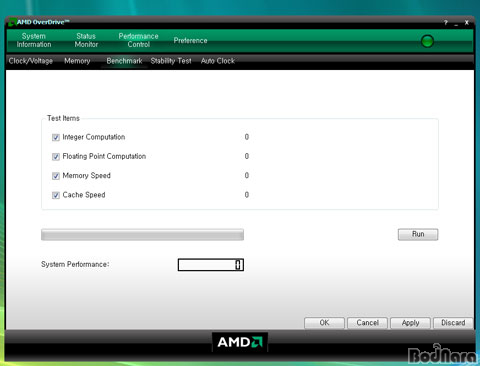Click the System Performance label

(x=75, y=264)
